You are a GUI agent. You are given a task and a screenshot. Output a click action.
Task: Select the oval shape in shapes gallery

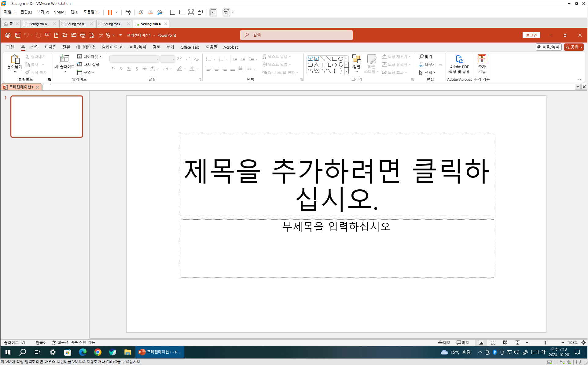[x=340, y=59]
